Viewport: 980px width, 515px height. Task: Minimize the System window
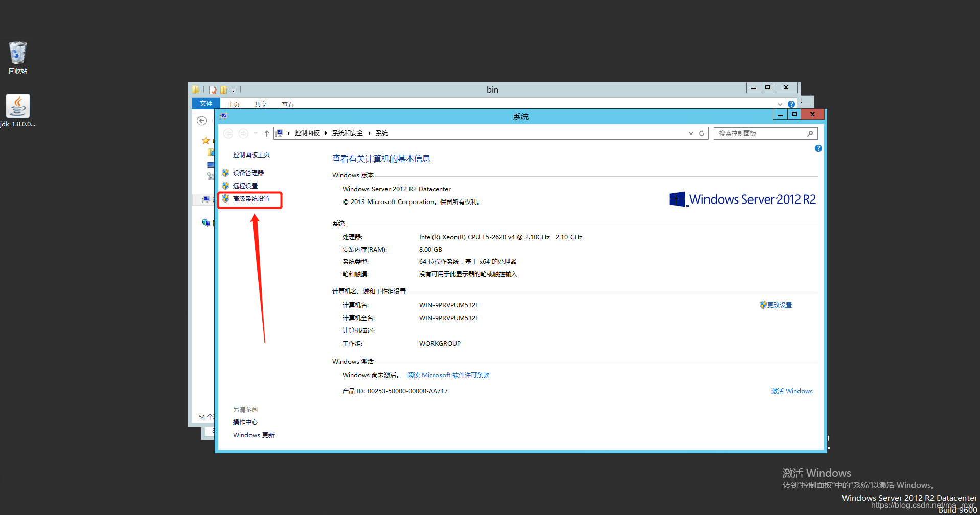780,115
